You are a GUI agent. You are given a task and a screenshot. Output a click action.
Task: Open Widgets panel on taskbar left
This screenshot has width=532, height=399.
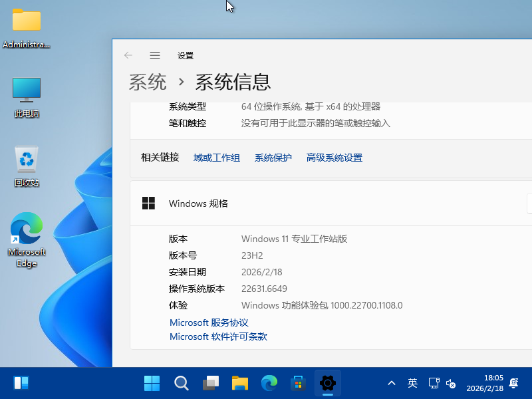pyautogui.click(x=21, y=383)
